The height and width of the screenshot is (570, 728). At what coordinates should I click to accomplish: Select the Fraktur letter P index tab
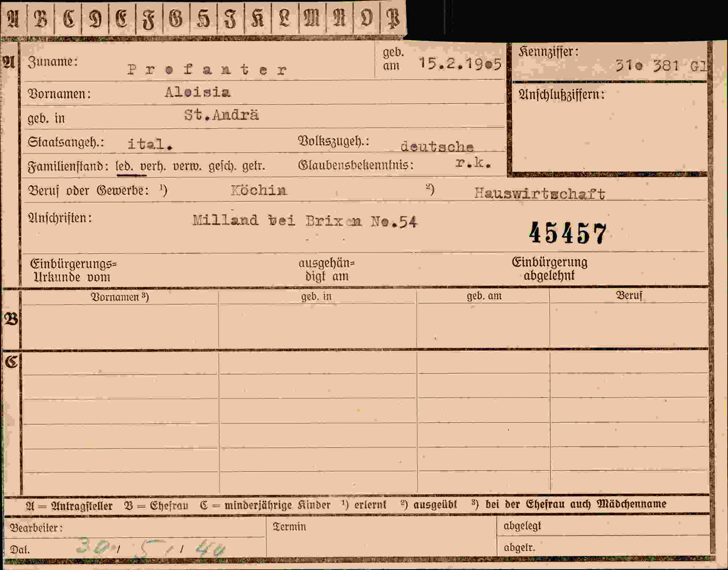click(x=393, y=18)
